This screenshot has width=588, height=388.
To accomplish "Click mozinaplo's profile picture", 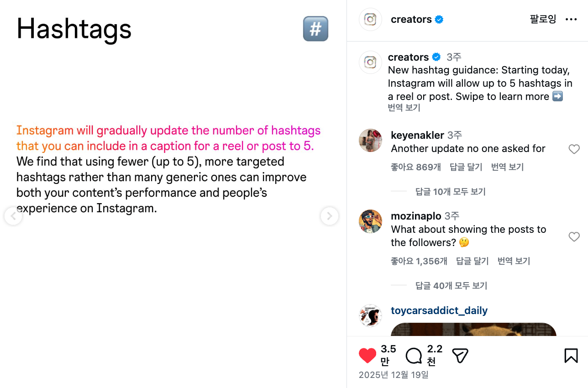I will click(370, 220).
